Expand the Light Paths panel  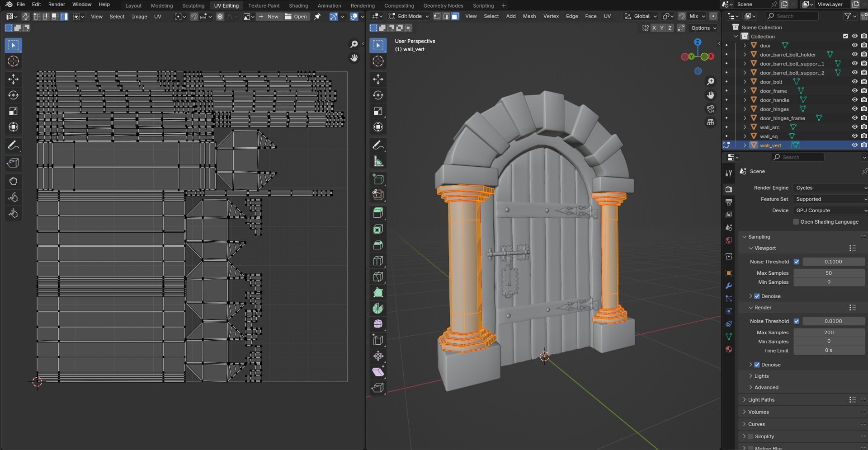point(761,400)
